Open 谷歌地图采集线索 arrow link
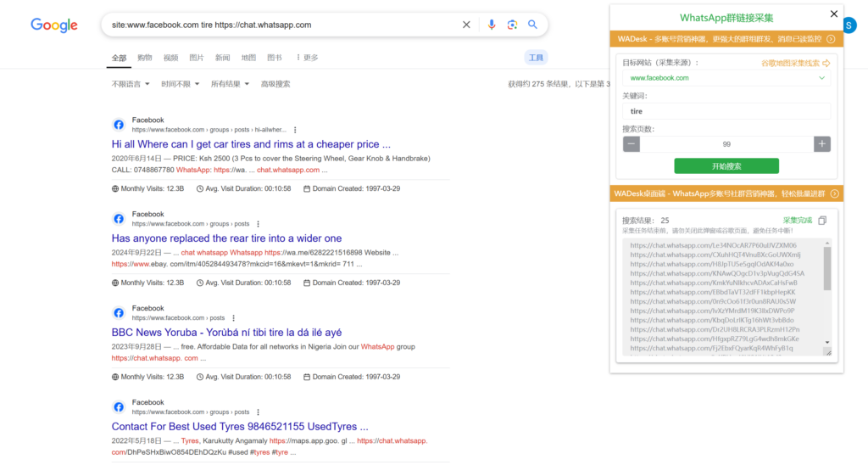Screen dimensions: 868x465 coord(795,63)
